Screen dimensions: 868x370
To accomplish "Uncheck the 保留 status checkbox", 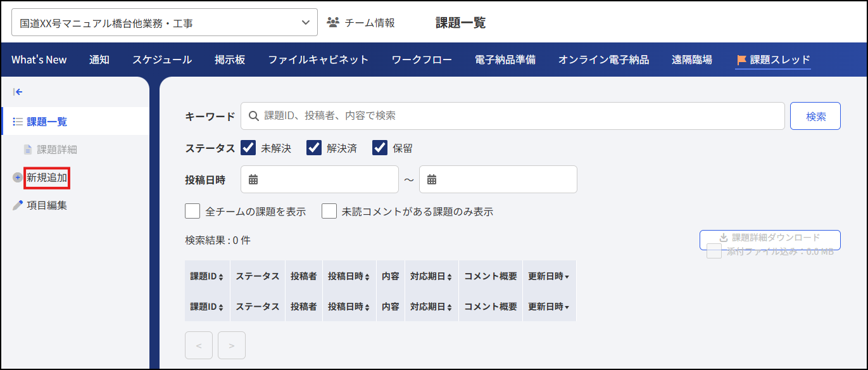I will pos(380,148).
